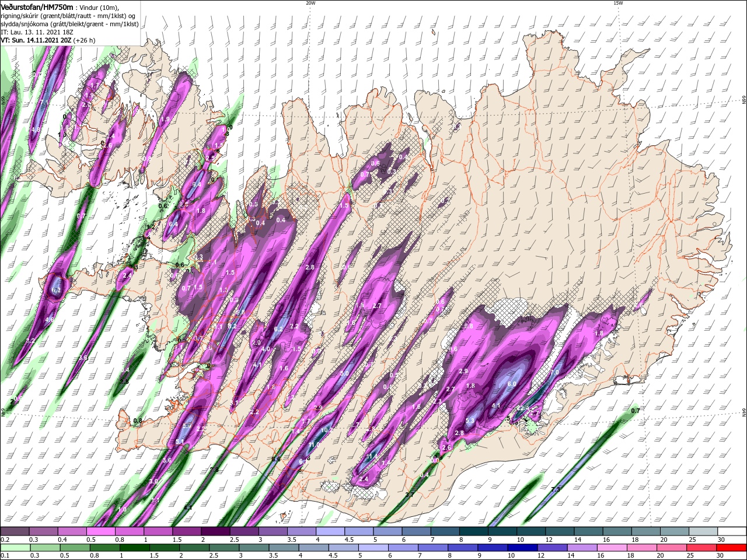Click the Veðurstofan/HM750m map title
Image resolution: width=747 pixels, height=560 pixels.
[37, 6]
